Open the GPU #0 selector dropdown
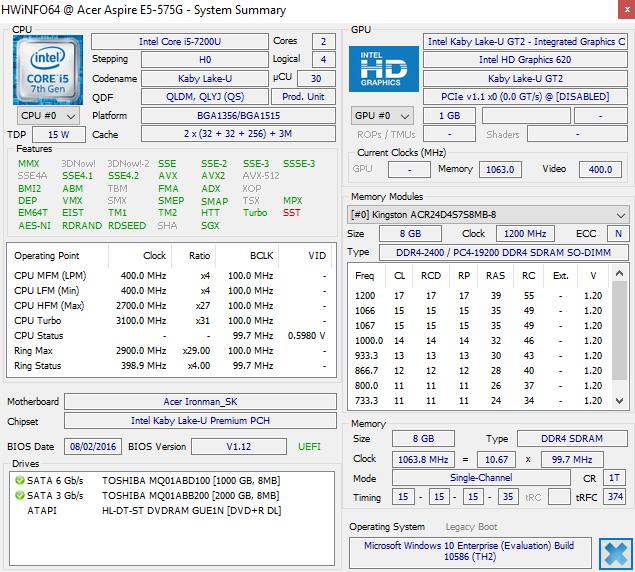Screen dimensions: 635x572 tap(382, 116)
